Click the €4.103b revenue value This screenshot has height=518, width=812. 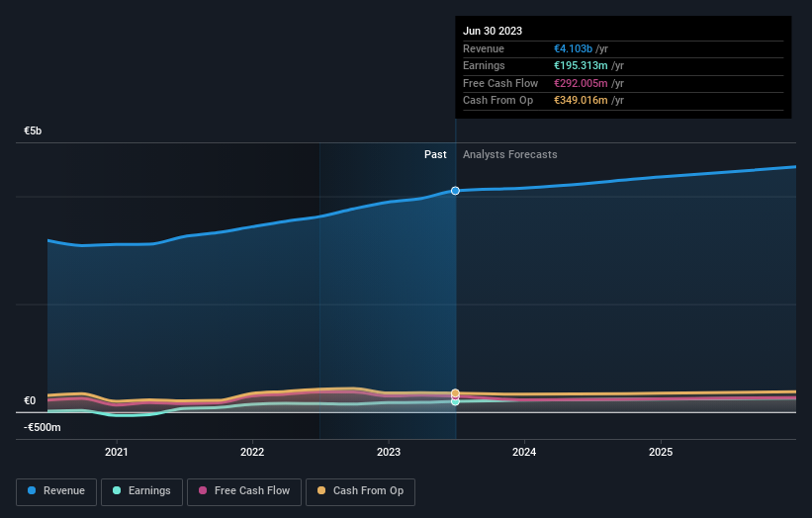[x=573, y=48]
